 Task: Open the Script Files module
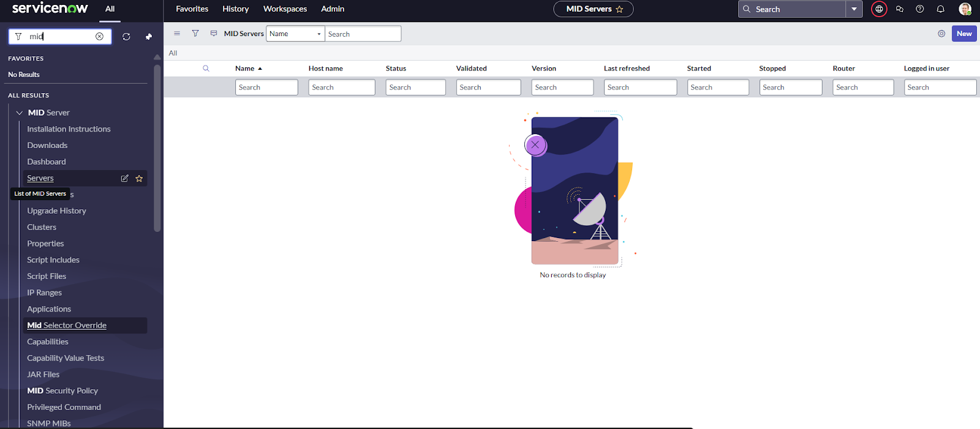click(x=47, y=277)
